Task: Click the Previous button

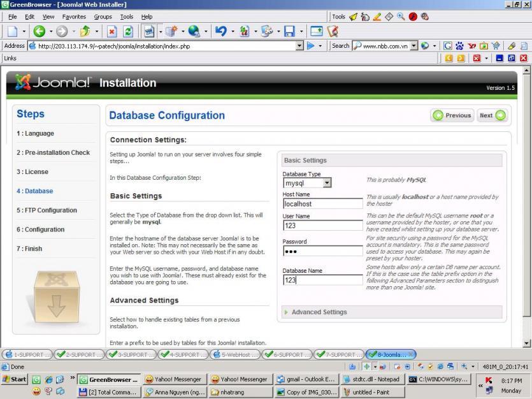Action: [x=452, y=115]
